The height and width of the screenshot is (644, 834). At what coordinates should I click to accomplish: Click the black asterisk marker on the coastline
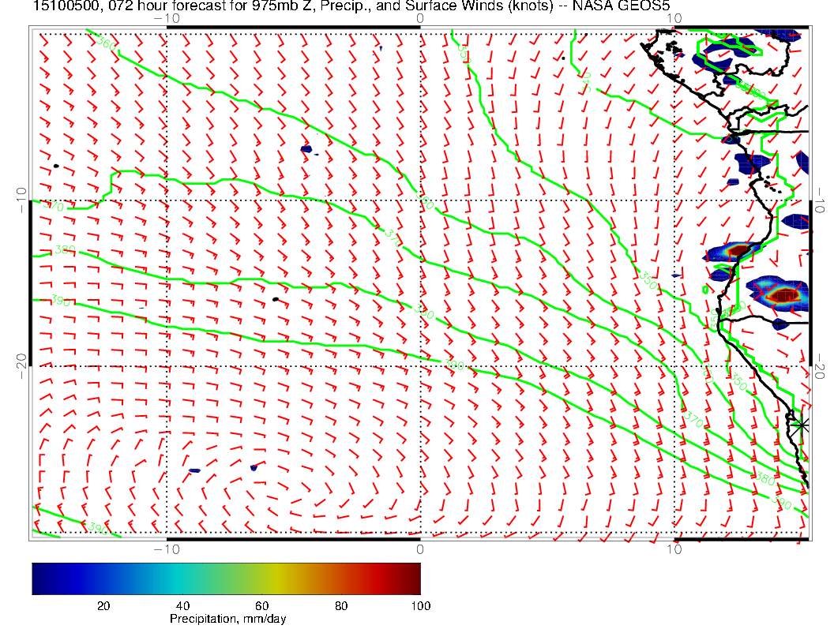click(x=802, y=425)
